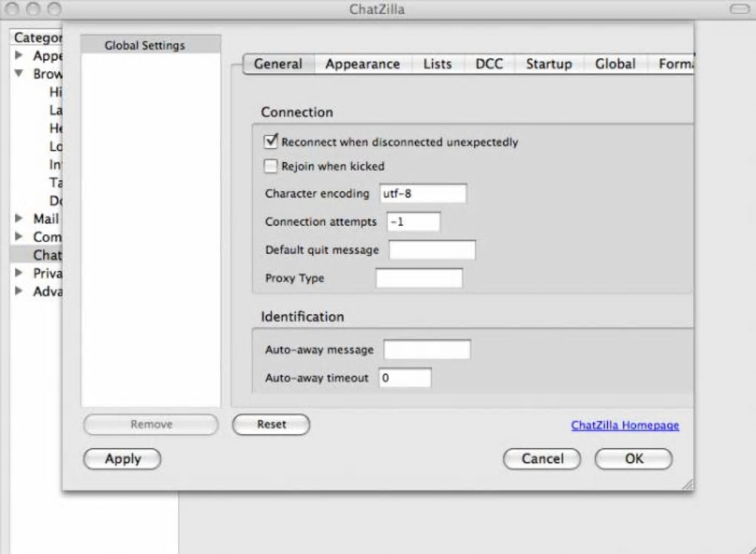Expand the Privacy category triangle
This screenshot has height=554, width=756.
[x=19, y=273]
